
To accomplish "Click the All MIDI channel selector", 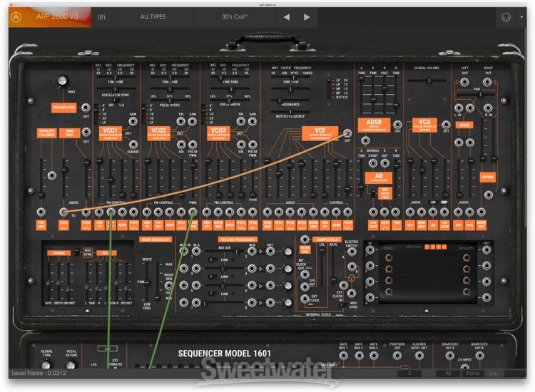I will click(x=448, y=373).
